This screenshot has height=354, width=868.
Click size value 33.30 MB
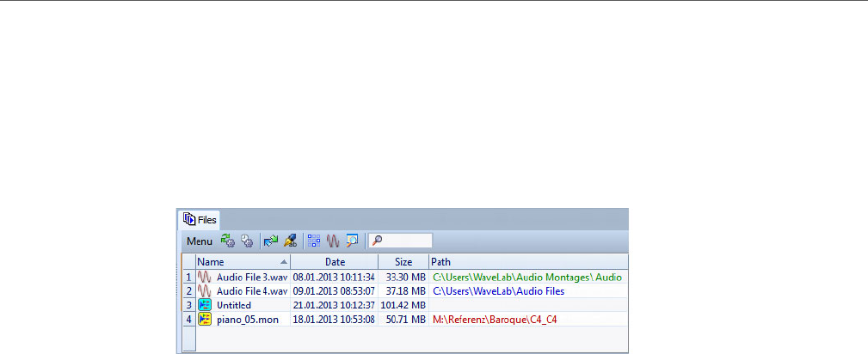[406, 277]
